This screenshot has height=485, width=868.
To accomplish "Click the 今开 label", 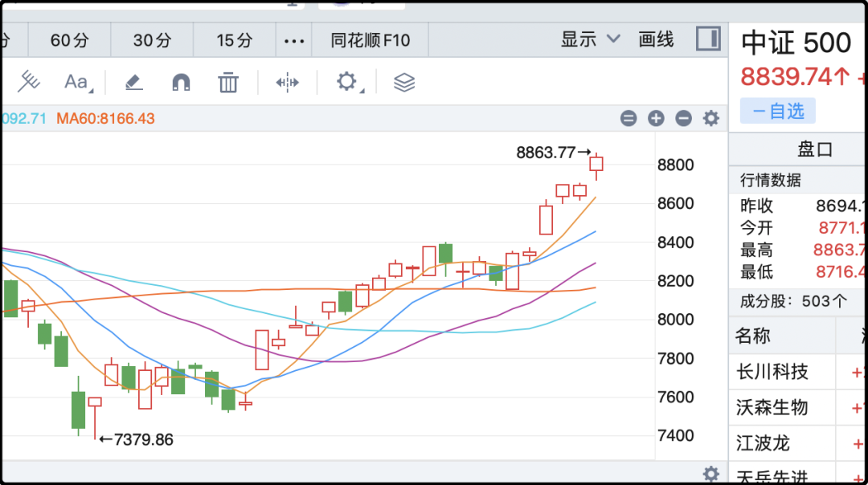I will coord(756,228).
